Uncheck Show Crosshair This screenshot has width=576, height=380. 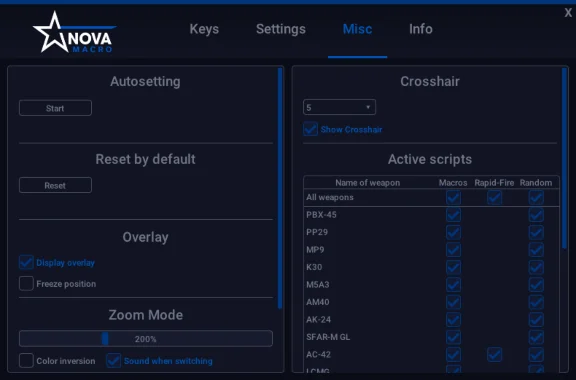point(310,129)
